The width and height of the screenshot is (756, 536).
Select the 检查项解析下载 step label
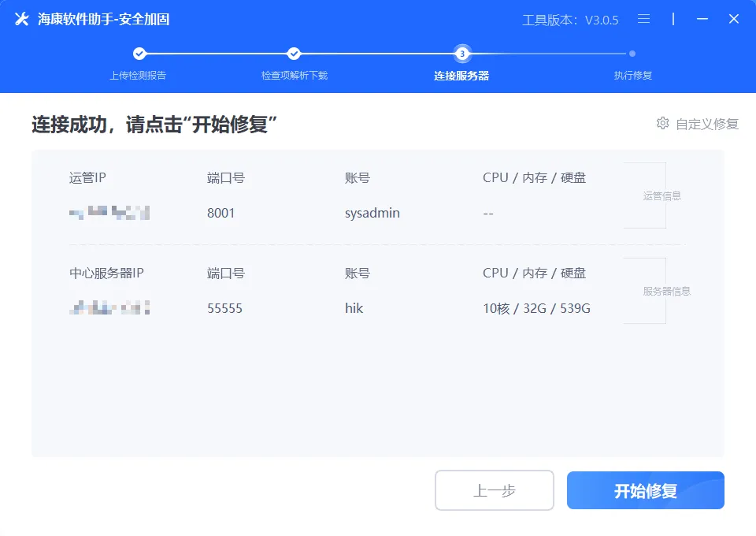[295, 75]
